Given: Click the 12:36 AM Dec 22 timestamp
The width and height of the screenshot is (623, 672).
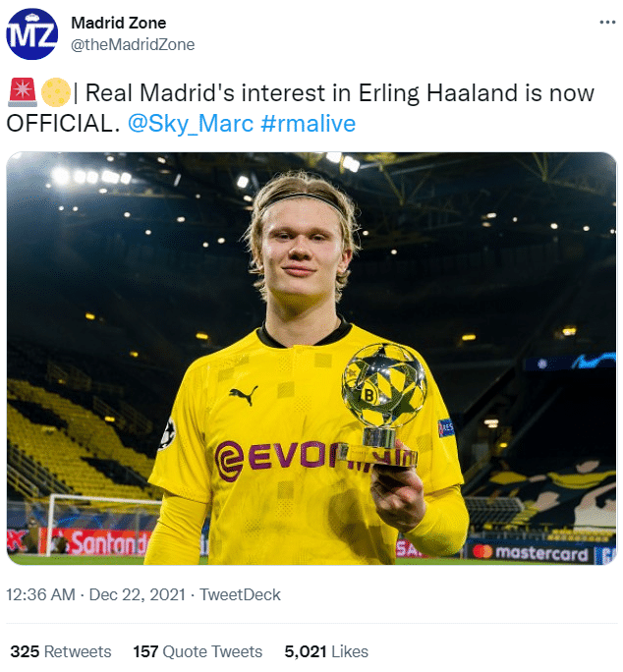Looking at the screenshot, I should [x=94, y=594].
